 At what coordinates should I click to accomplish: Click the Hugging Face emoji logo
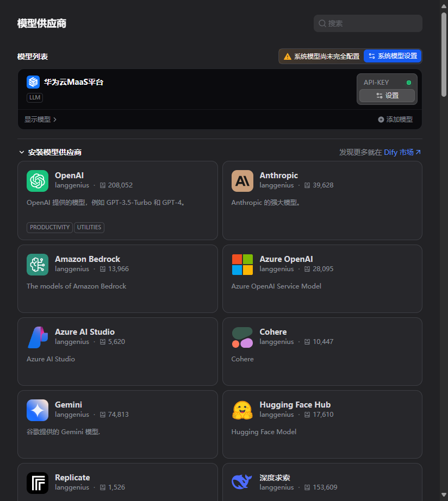pyautogui.click(x=242, y=410)
